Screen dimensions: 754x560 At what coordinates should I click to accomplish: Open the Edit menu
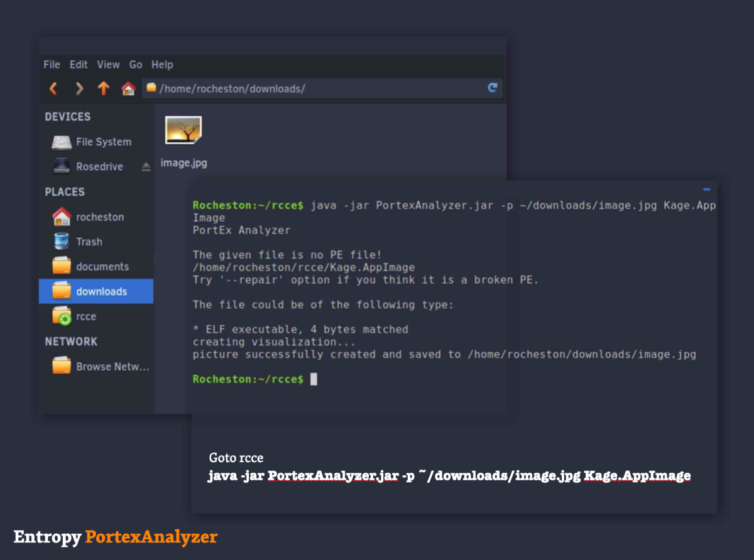[x=79, y=65]
